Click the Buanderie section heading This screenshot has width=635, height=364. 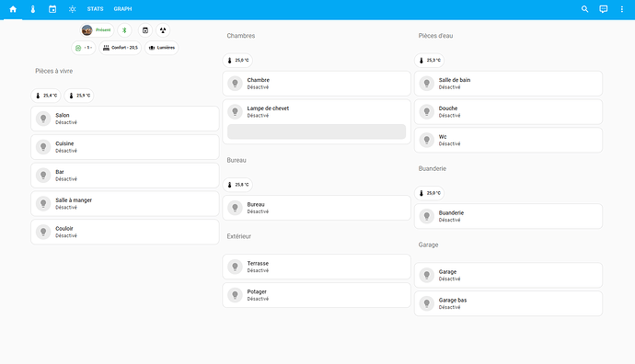pyautogui.click(x=433, y=168)
